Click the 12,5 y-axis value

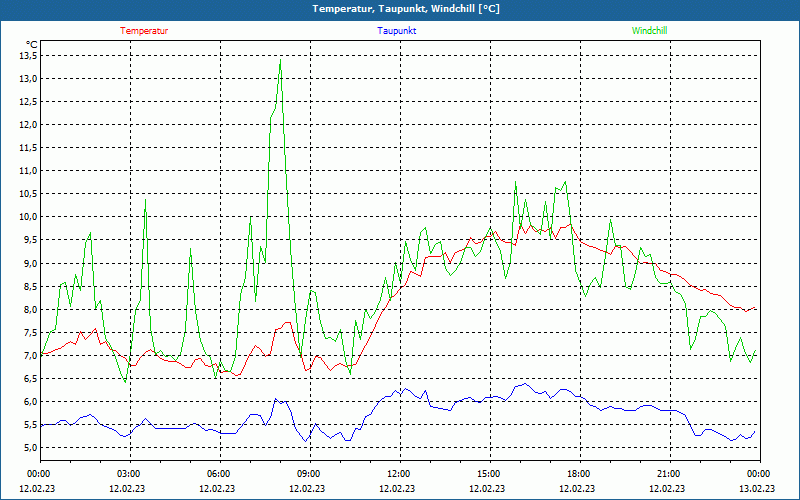[28, 102]
